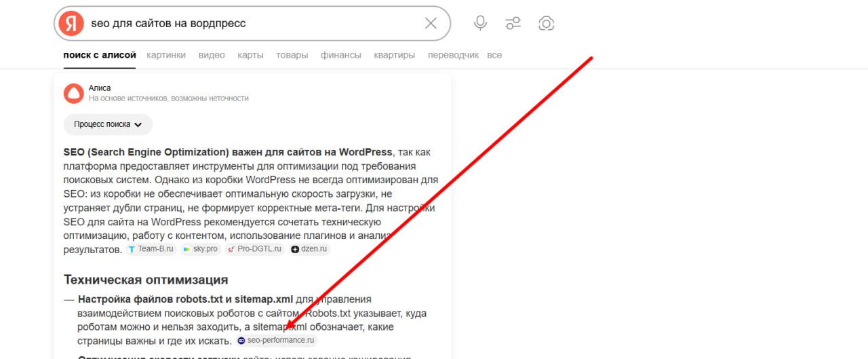
Task: Open the sky.pro source chip
Action: pos(201,249)
